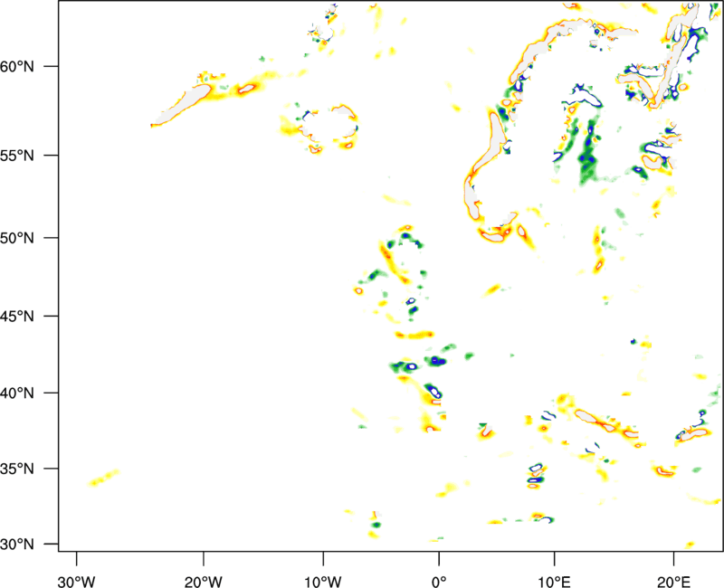The height and width of the screenshot is (588, 724).
Task: Click the 30°W longitude label
Action: coord(77,582)
